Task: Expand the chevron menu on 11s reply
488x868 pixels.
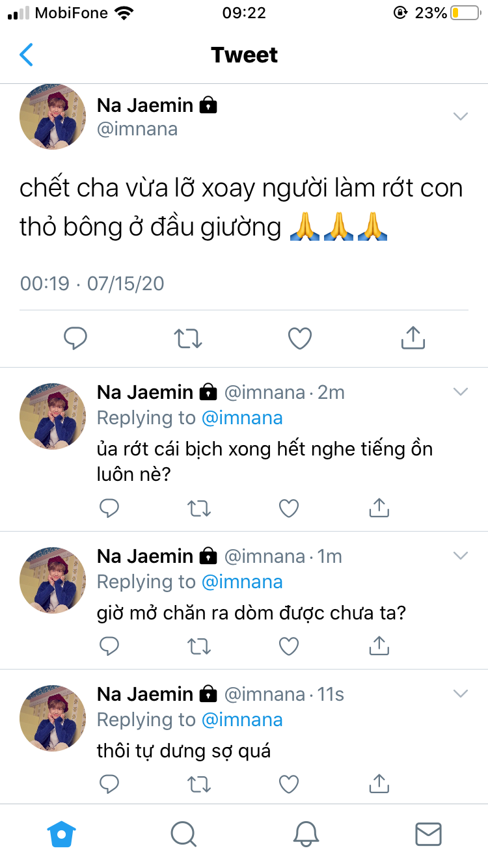Action: coord(461,694)
